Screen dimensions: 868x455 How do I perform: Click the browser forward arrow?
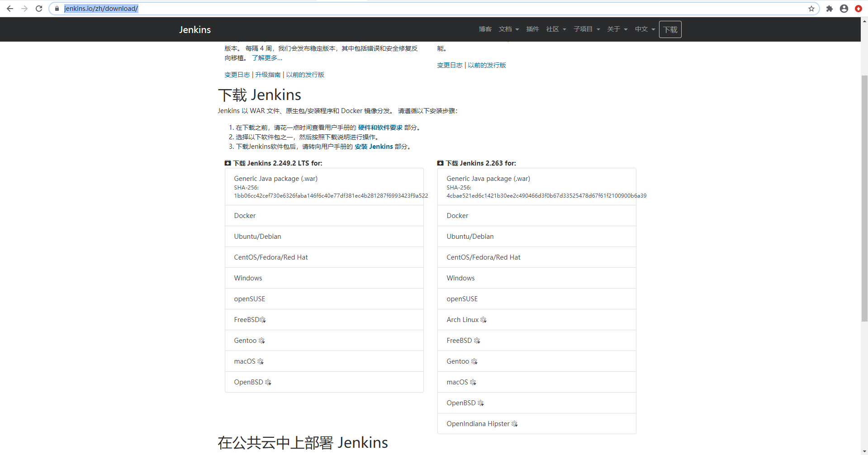point(24,9)
